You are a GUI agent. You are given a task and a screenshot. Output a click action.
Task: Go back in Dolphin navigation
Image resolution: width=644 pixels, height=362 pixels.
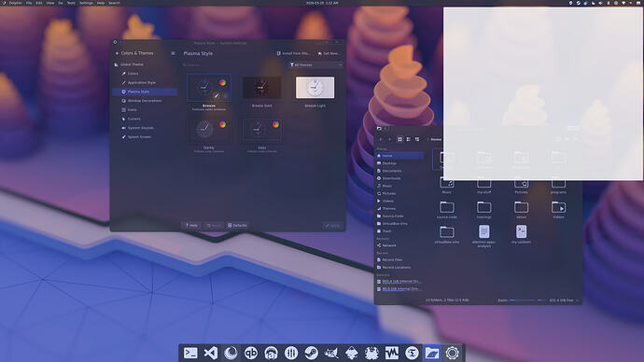(x=381, y=140)
